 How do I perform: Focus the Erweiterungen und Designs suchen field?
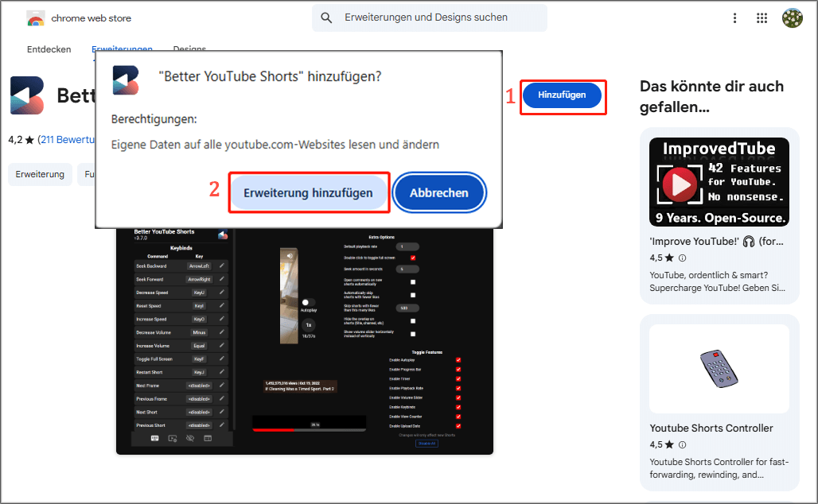click(x=430, y=17)
